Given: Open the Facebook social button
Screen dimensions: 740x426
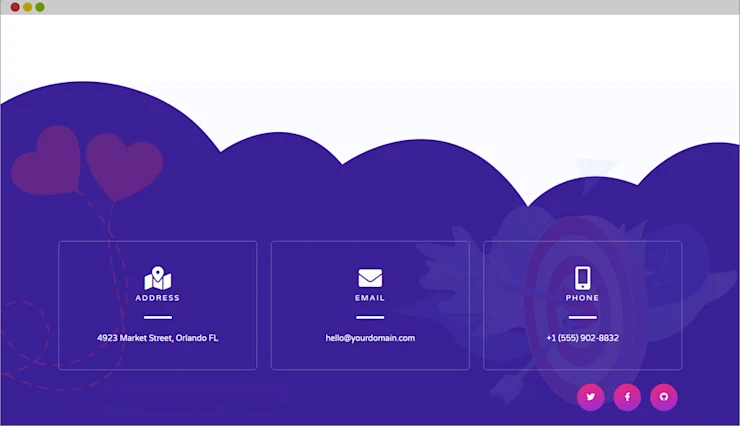Looking at the screenshot, I should coord(627,397).
